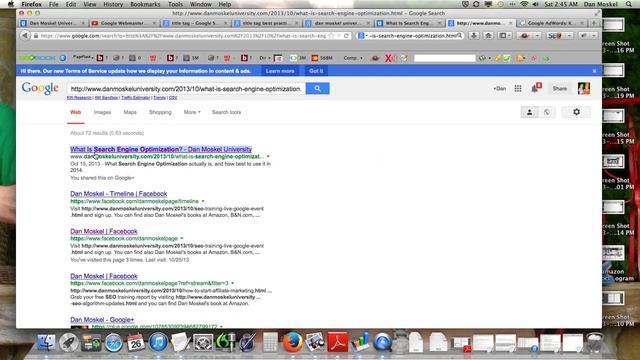Click the Firefox icon in the dock
The height and width of the screenshot is (360, 640).
(x=293, y=342)
